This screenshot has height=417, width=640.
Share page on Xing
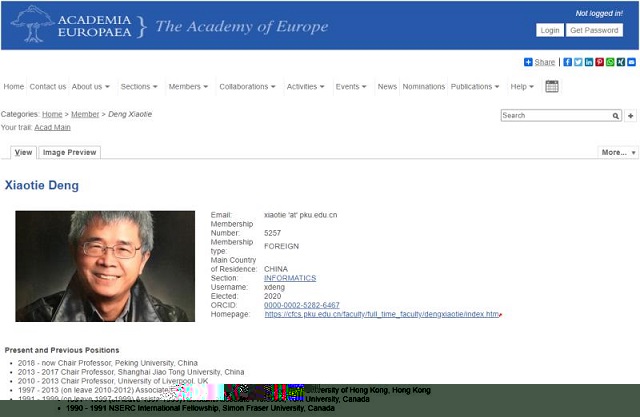[621, 62]
